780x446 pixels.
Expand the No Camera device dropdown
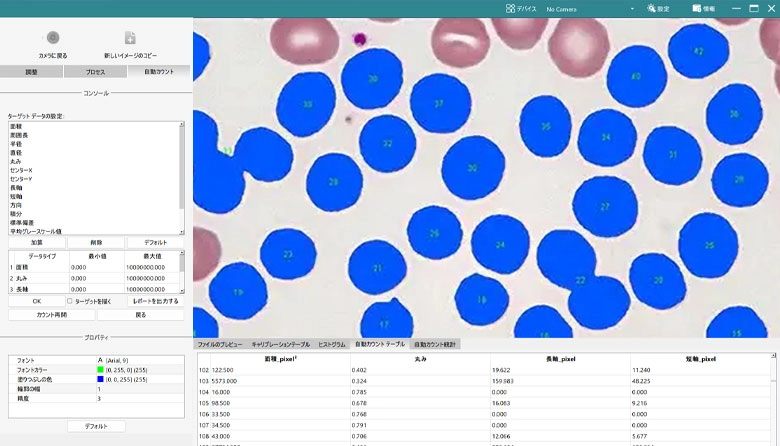point(632,9)
